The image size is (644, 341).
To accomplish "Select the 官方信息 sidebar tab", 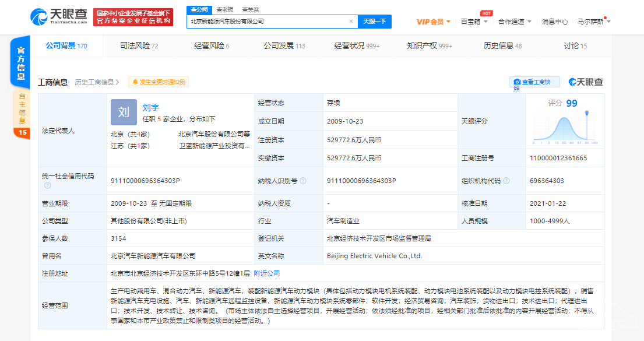I will click(20, 63).
